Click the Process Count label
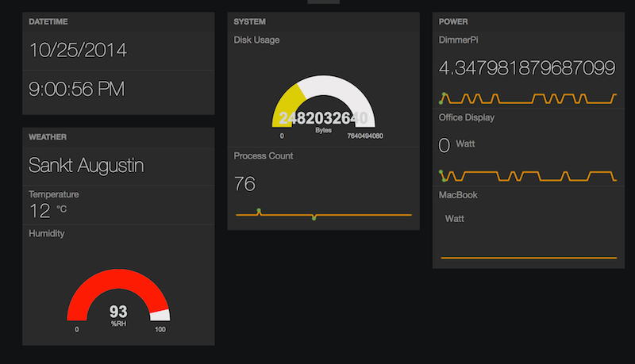The image size is (635, 364). 264,156
